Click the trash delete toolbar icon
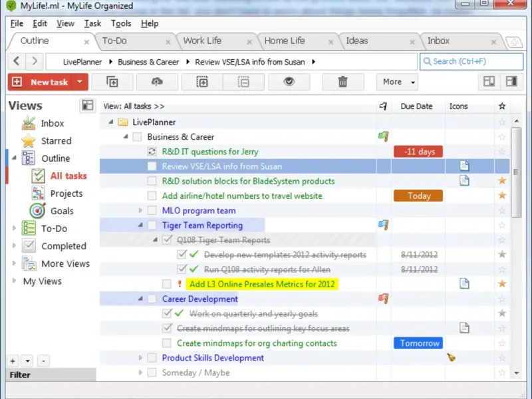Screen dimensions: 532x399 pyautogui.click(x=342, y=82)
